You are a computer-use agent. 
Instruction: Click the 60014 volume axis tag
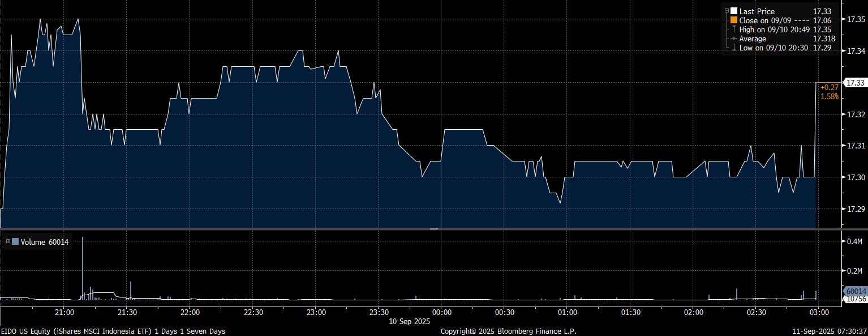tap(855, 291)
